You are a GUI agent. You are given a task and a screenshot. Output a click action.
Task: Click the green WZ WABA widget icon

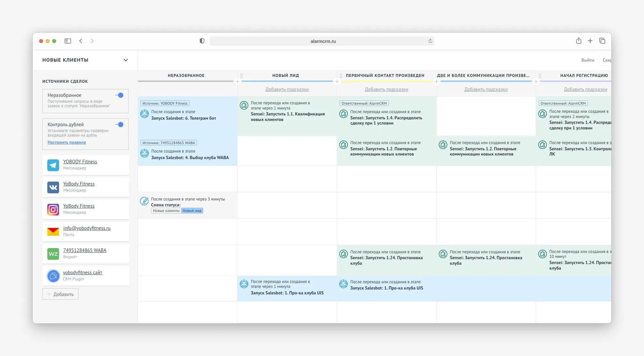pos(53,254)
